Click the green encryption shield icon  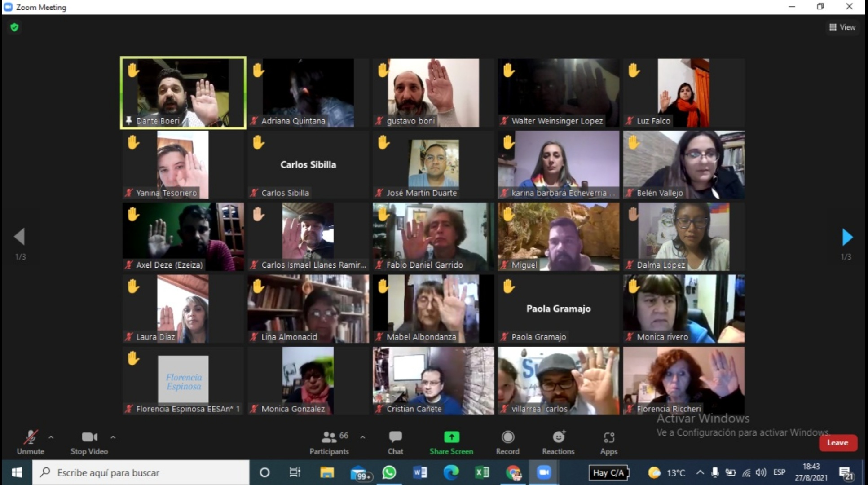(x=14, y=27)
